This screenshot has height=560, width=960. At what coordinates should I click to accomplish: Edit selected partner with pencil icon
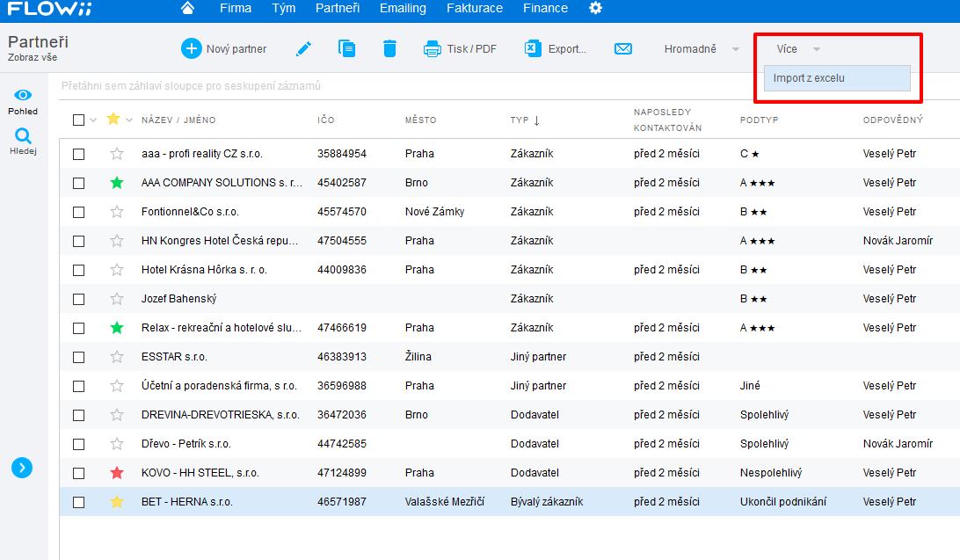tap(303, 48)
